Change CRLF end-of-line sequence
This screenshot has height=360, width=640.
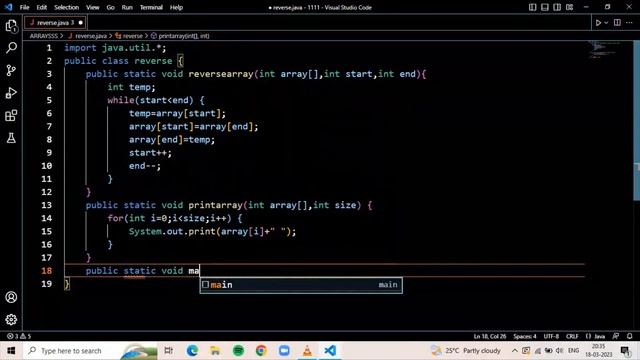coord(572,336)
